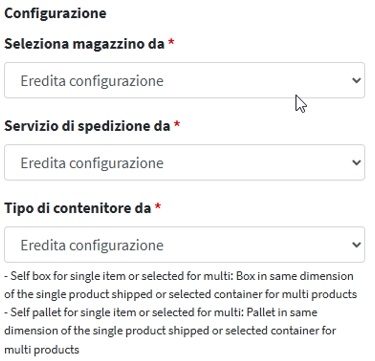Click the Seleziona magazzino da label

[x=84, y=44]
